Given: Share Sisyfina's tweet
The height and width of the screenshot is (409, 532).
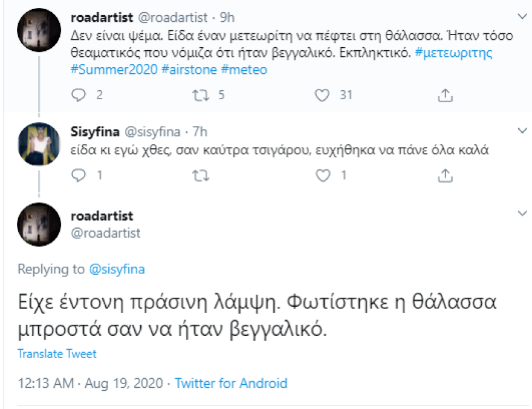Looking at the screenshot, I should (446, 175).
